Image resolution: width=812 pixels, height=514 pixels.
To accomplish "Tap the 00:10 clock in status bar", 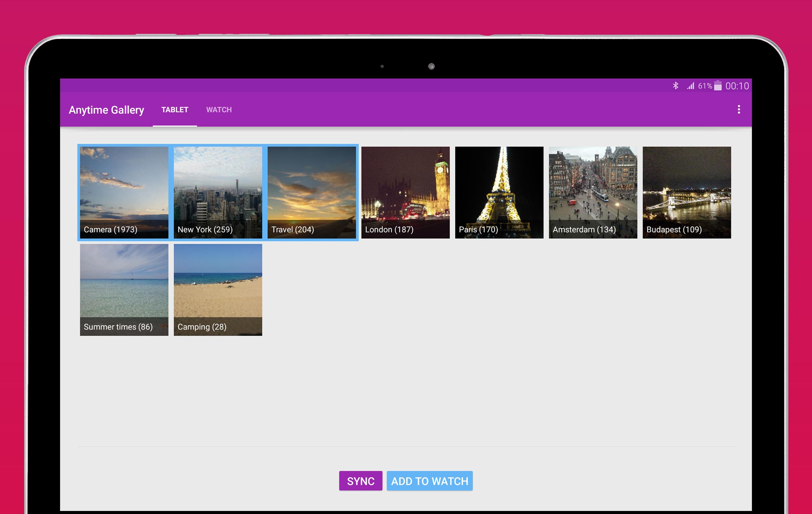I will 737,86.
